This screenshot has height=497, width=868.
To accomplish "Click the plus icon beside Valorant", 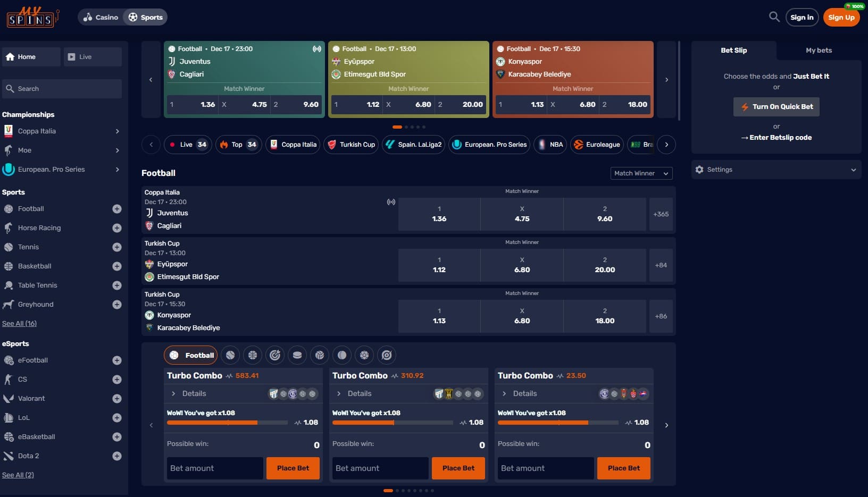I will coord(117,399).
